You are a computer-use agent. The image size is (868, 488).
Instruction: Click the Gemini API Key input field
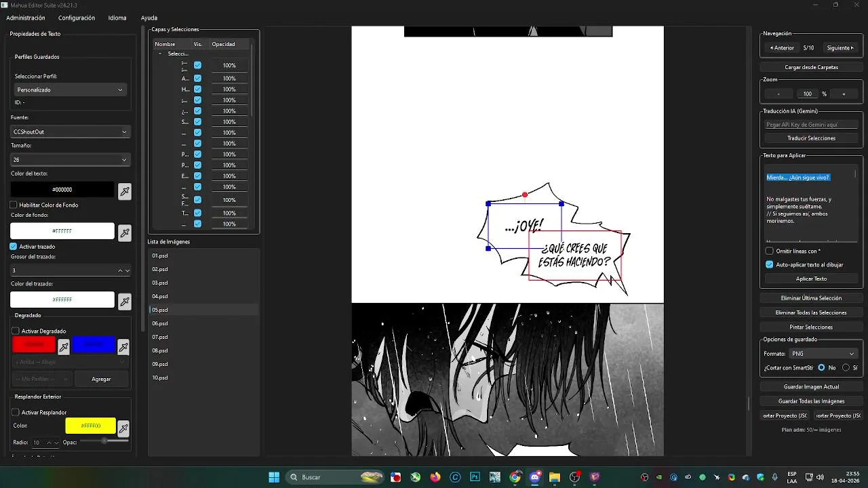tap(811, 125)
